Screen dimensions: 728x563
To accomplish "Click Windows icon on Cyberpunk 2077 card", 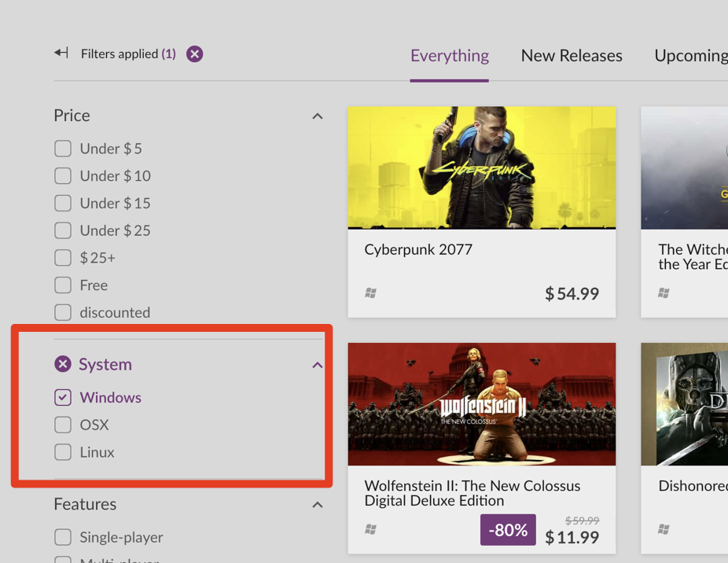I will [x=370, y=293].
